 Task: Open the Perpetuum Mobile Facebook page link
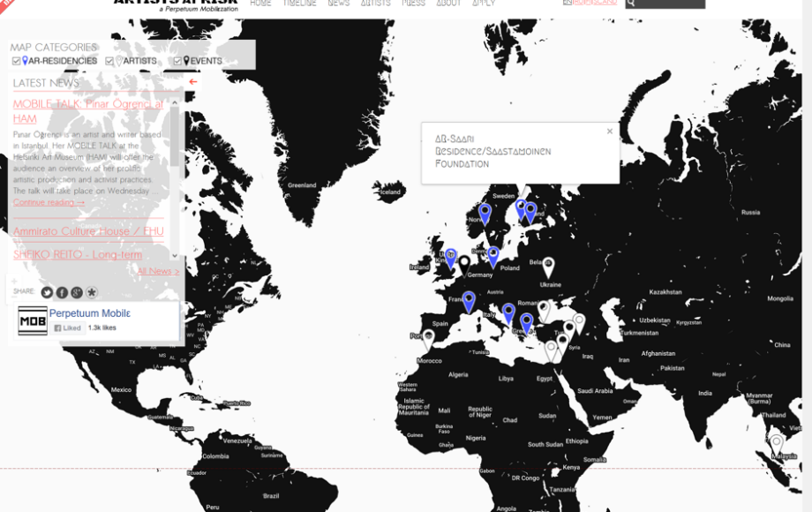click(90, 313)
